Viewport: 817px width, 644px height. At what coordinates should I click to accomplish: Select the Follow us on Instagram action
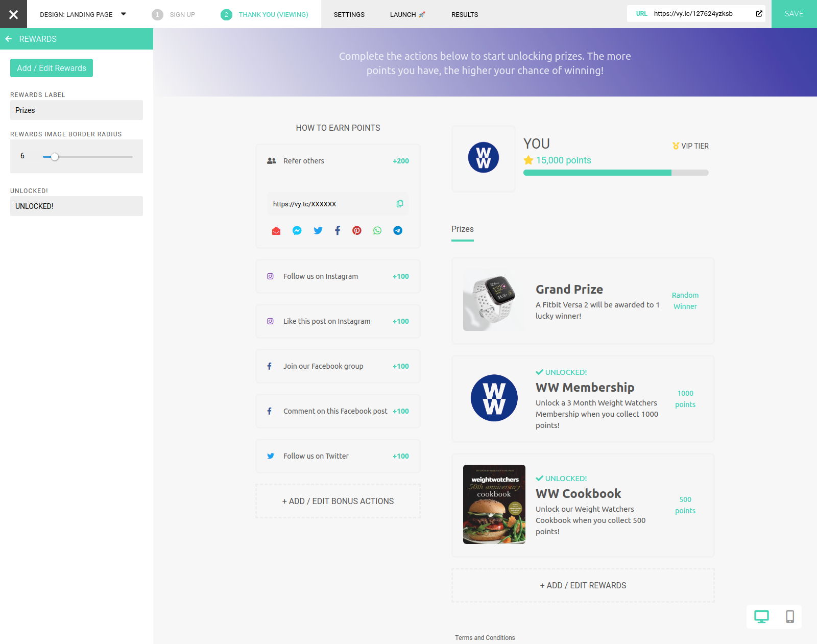(x=338, y=276)
